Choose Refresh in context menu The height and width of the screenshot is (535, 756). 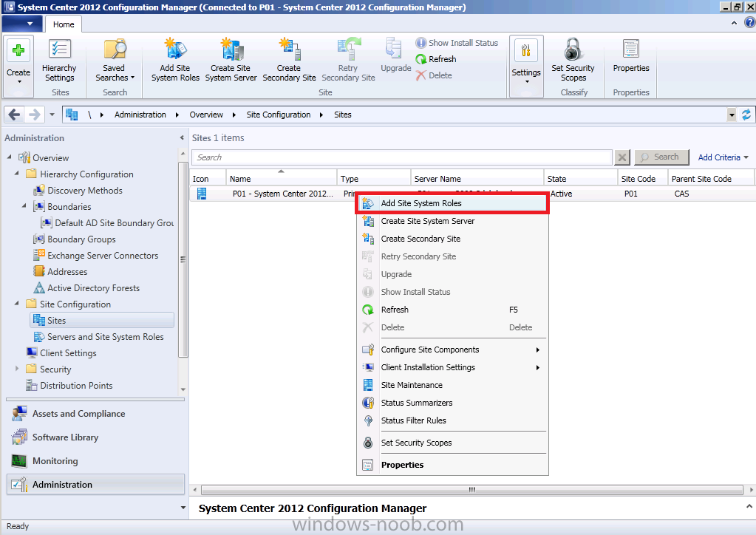point(452,310)
